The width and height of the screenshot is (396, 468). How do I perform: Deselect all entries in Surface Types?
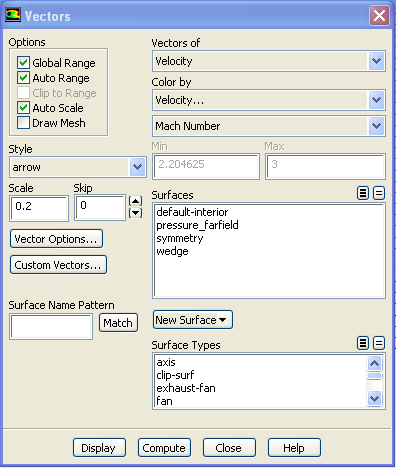tap(379, 343)
